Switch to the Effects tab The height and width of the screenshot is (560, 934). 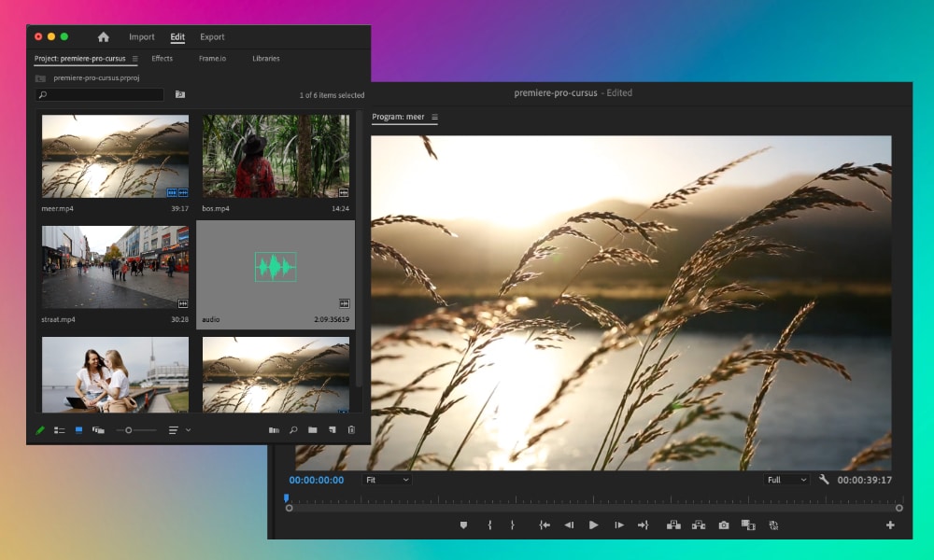(x=163, y=59)
